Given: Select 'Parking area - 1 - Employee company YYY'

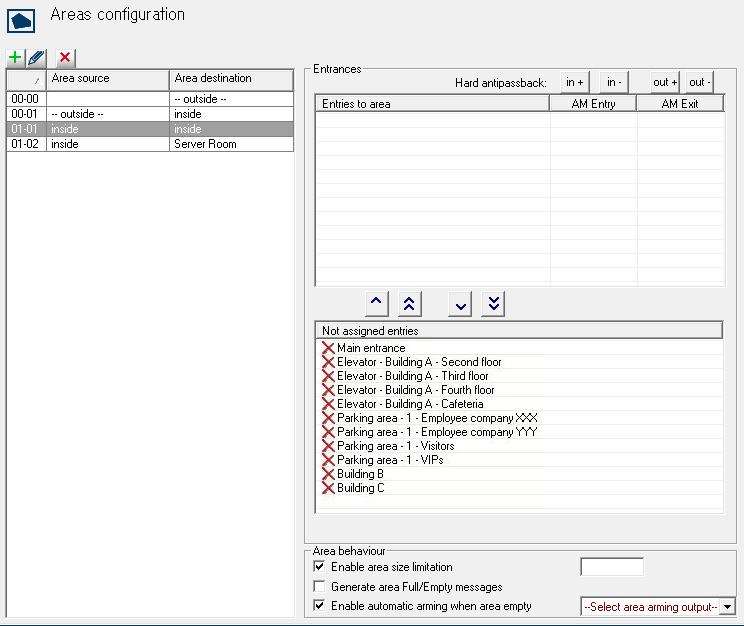Looking at the screenshot, I should click(x=437, y=432).
